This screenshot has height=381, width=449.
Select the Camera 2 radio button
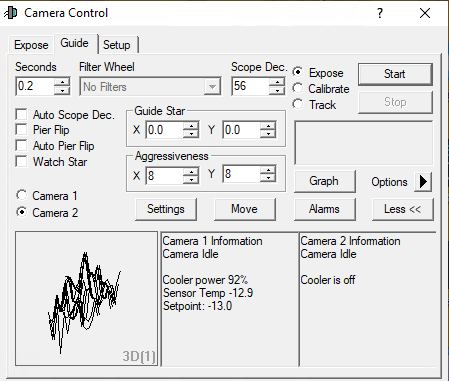(x=22, y=212)
